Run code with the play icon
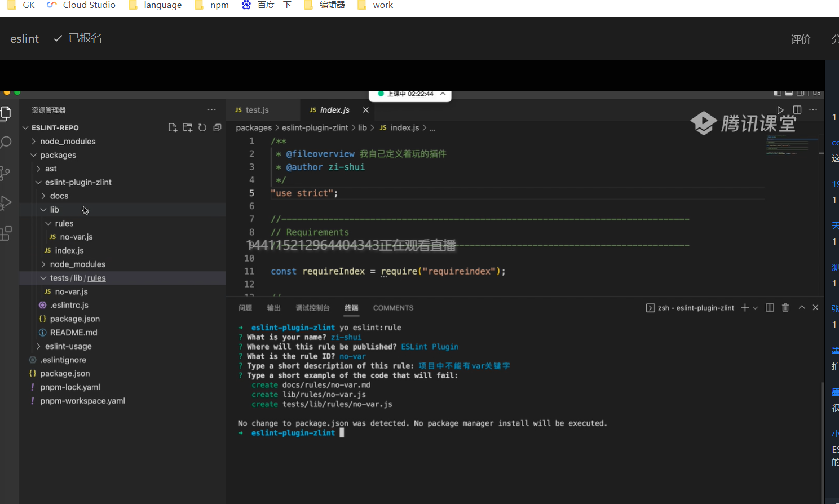The height and width of the screenshot is (504, 839). point(780,110)
